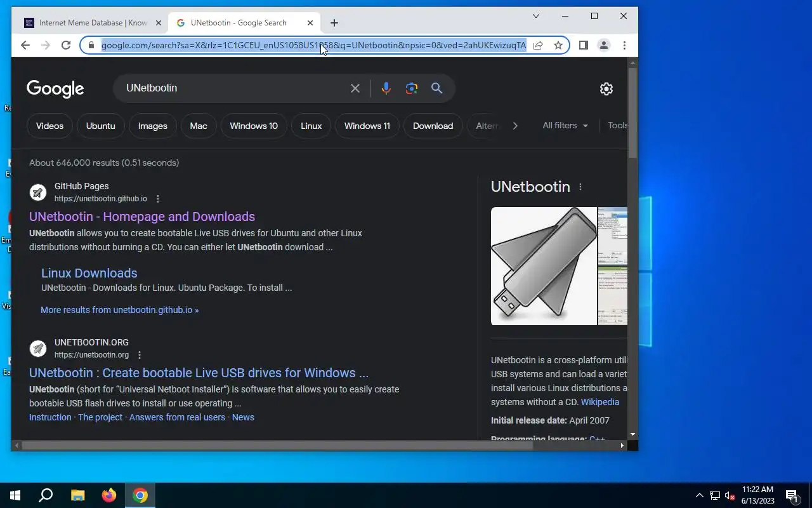
Task: Select the UNetbootin Google Search tab
Action: coord(244,23)
